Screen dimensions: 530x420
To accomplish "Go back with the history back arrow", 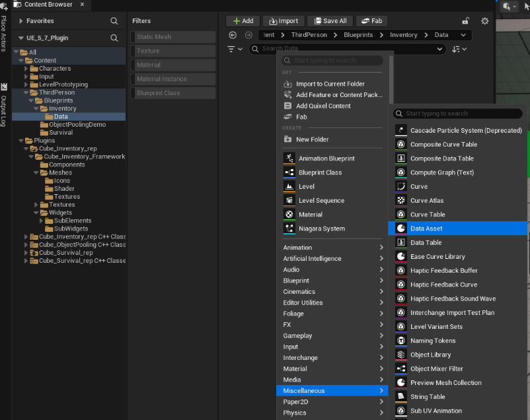I will (233, 35).
